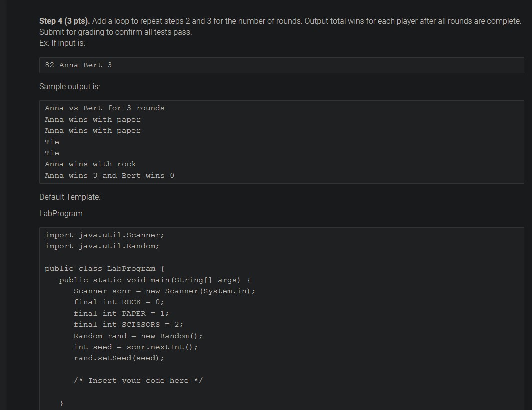The height and width of the screenshot is (410, 532).
Task: Click the 'int seed = scnr.nextInt();' line
Action: click(x=135, y=347)
